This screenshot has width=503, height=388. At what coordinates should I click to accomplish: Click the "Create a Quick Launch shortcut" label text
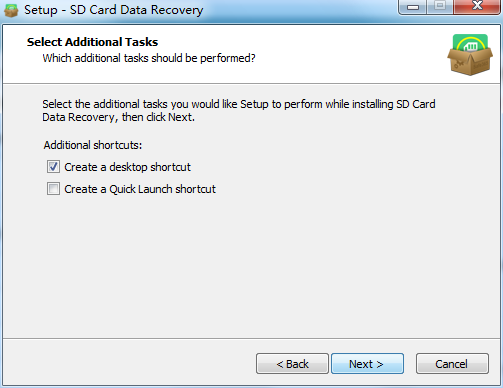140,189
